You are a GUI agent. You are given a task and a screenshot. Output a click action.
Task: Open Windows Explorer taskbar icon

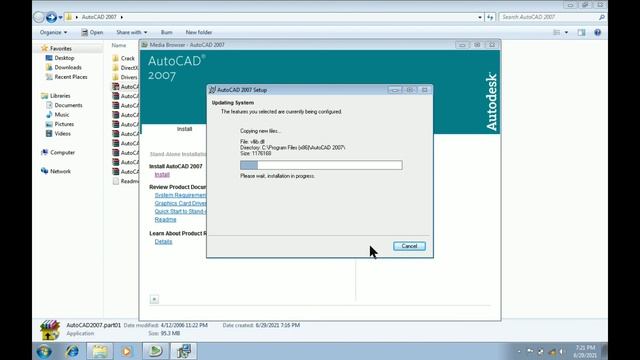(x=100, y=351)
